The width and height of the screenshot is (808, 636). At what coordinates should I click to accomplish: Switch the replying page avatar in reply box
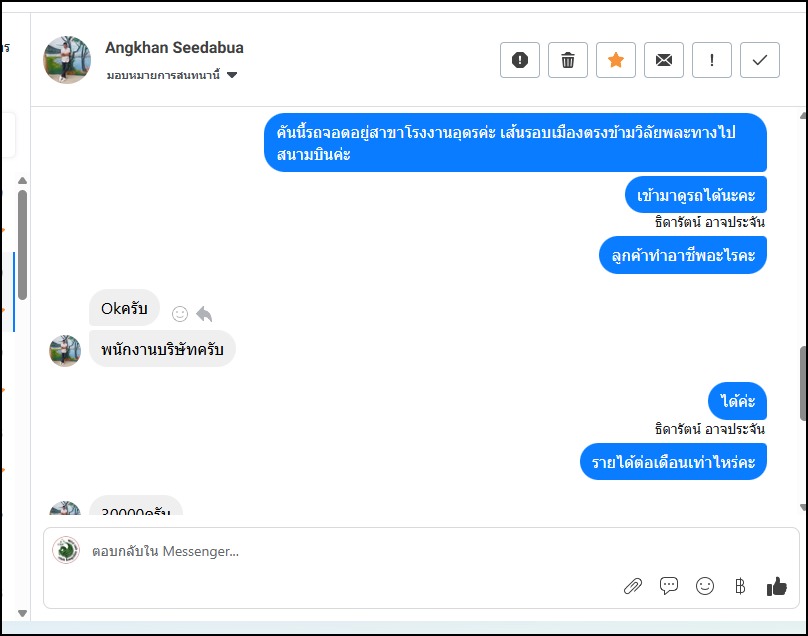[66, 551]
